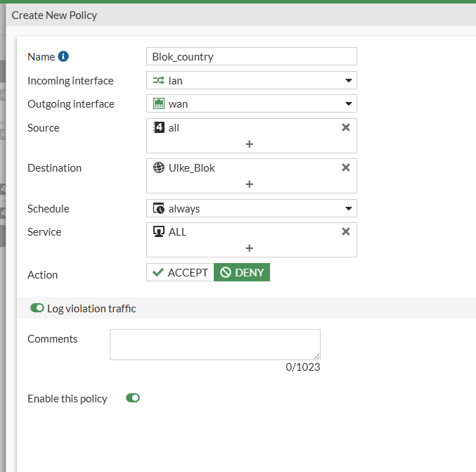Screen dimensions: 476x472
Task: Select DENY action
Action: pyautogui.click(x=242, y=272)
